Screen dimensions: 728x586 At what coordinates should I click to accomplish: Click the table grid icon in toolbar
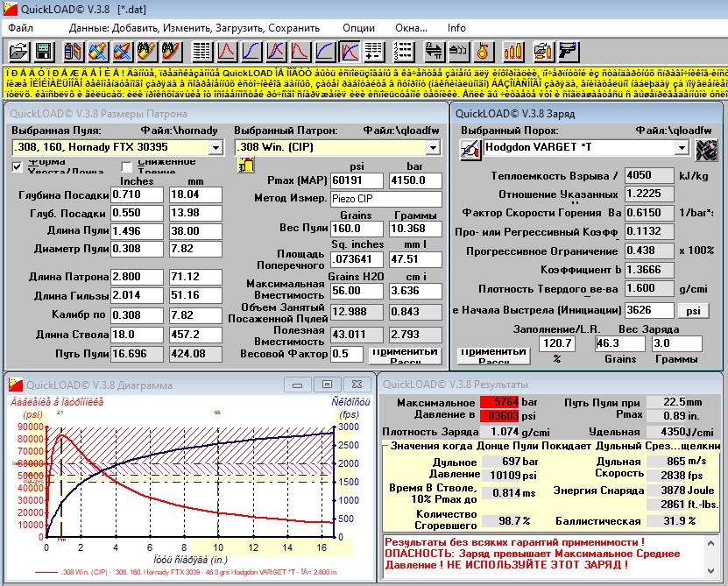201,51
